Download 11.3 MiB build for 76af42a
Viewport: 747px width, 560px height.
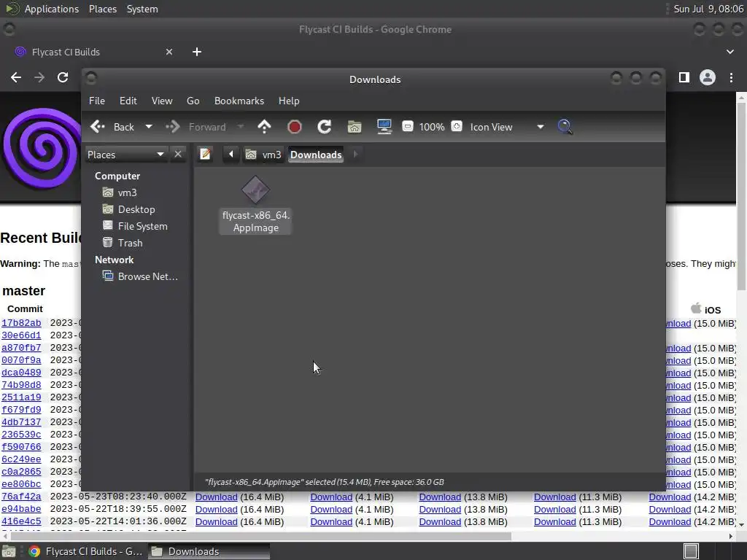click(x=554, y=497)
